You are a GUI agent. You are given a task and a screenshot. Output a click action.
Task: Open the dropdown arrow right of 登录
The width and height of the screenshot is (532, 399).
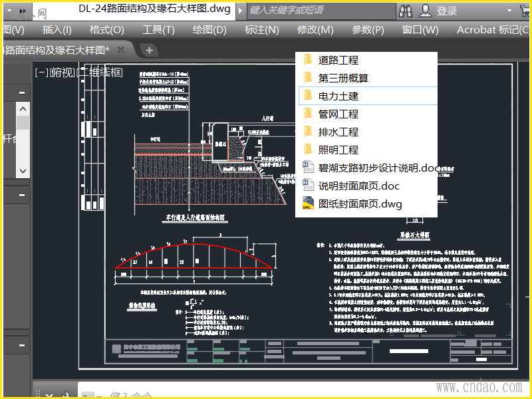[x=509, y=11]
